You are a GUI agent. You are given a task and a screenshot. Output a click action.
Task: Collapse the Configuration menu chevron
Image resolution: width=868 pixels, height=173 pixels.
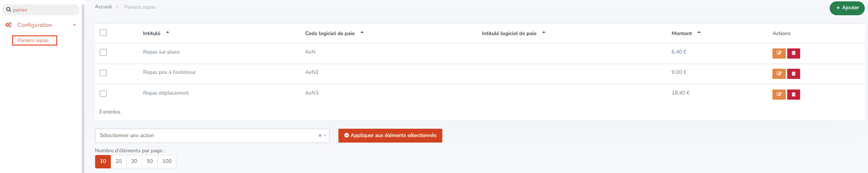[x=74, y=25]
